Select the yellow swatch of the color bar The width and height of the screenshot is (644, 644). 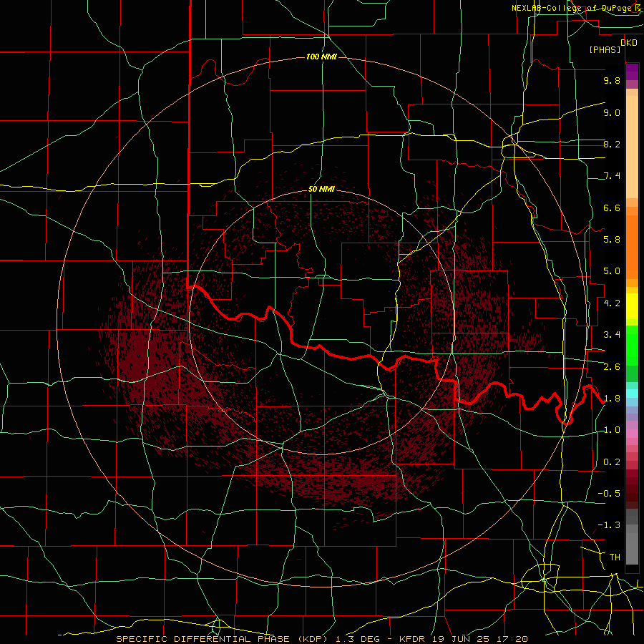632,306
